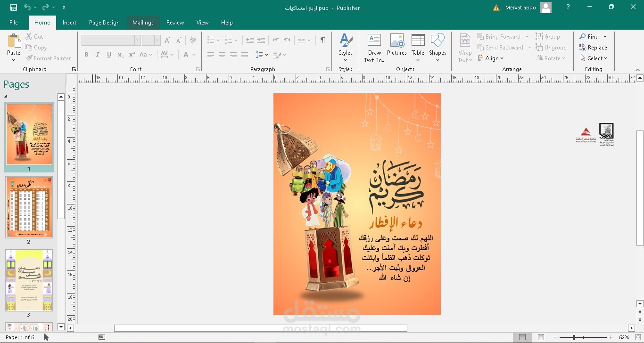Ungroup the selected objects
This screenshot has height=343, width=644.
coord(551,48)
